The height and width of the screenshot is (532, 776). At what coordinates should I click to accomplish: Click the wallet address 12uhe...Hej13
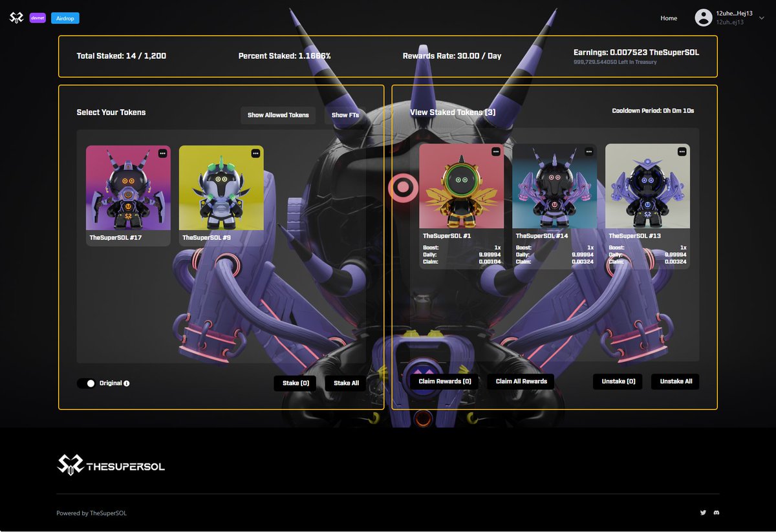pos(734,14)
